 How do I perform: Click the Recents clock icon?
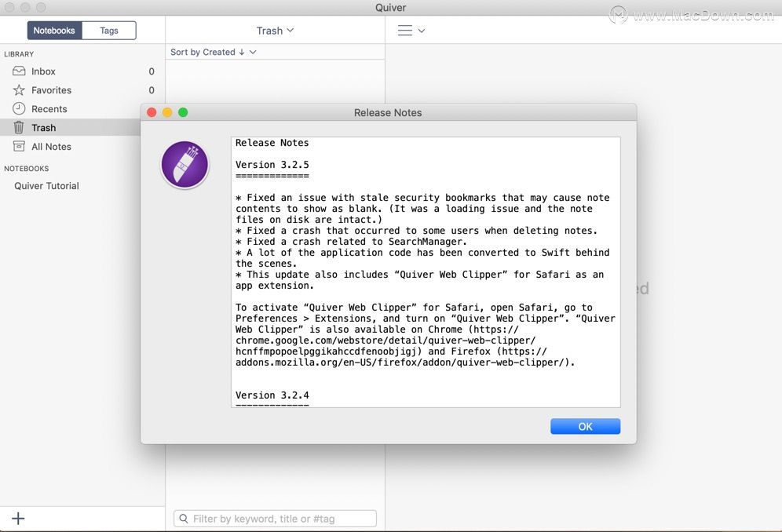point(19,109)
